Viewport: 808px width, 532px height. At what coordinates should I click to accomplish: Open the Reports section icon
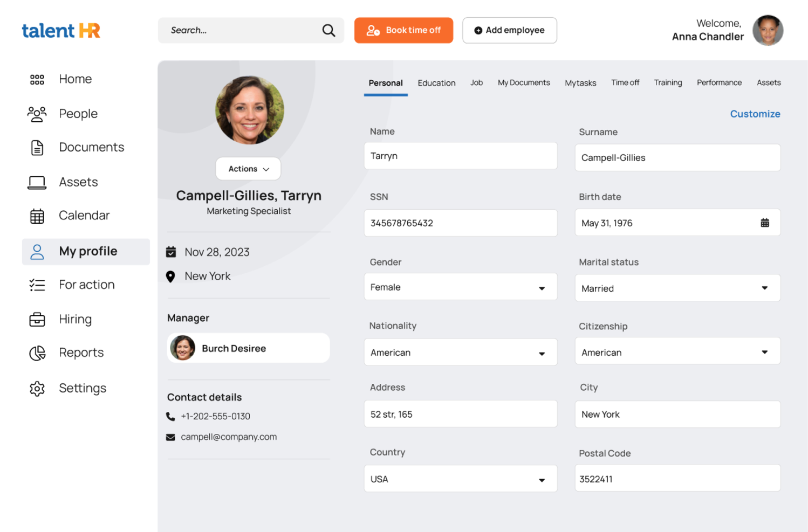click(x=37, y=353)
